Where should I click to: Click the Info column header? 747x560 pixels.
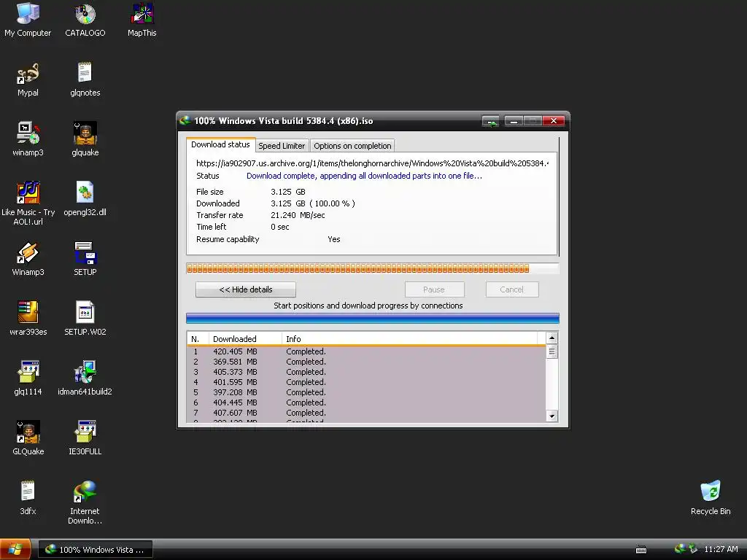click(410, 338)
